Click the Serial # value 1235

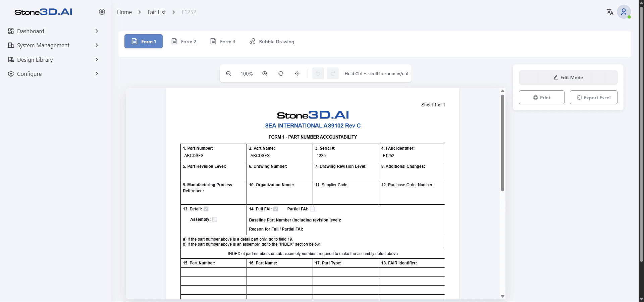321,156
